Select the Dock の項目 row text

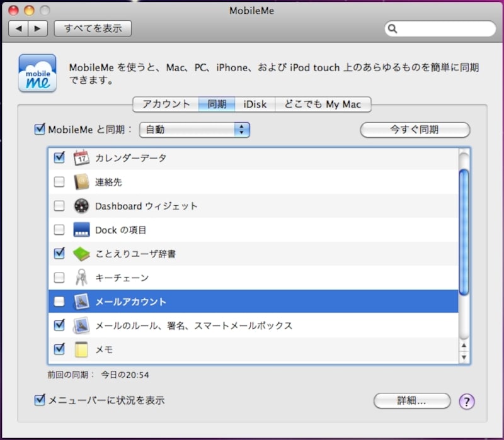click(120, 230)
